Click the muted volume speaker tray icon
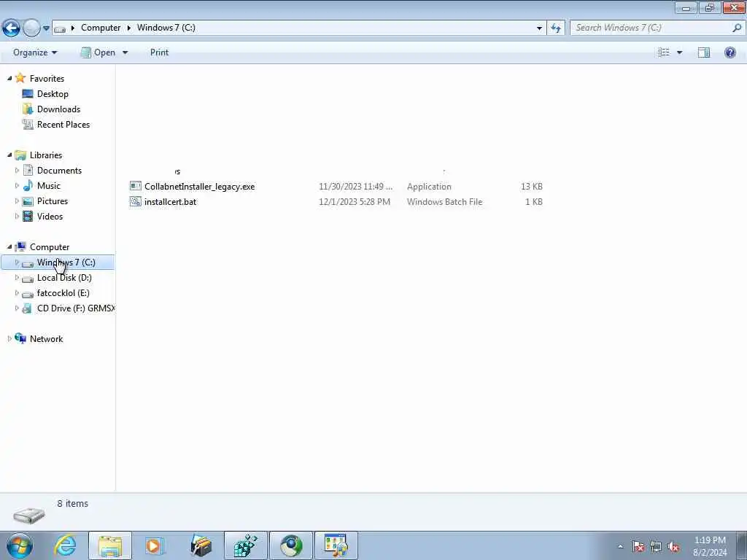The height and width of the screenshot is (560, 747). (673, 546)
